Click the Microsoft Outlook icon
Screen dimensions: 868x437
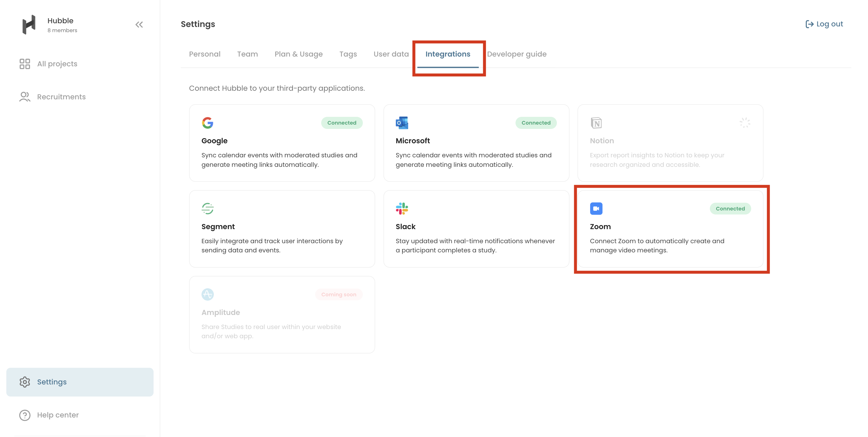click(x=402, y=123)
